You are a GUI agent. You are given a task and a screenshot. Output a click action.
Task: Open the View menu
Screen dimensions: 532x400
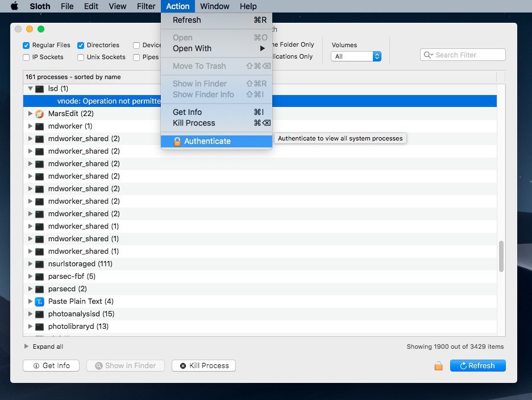tap(118, 6)
